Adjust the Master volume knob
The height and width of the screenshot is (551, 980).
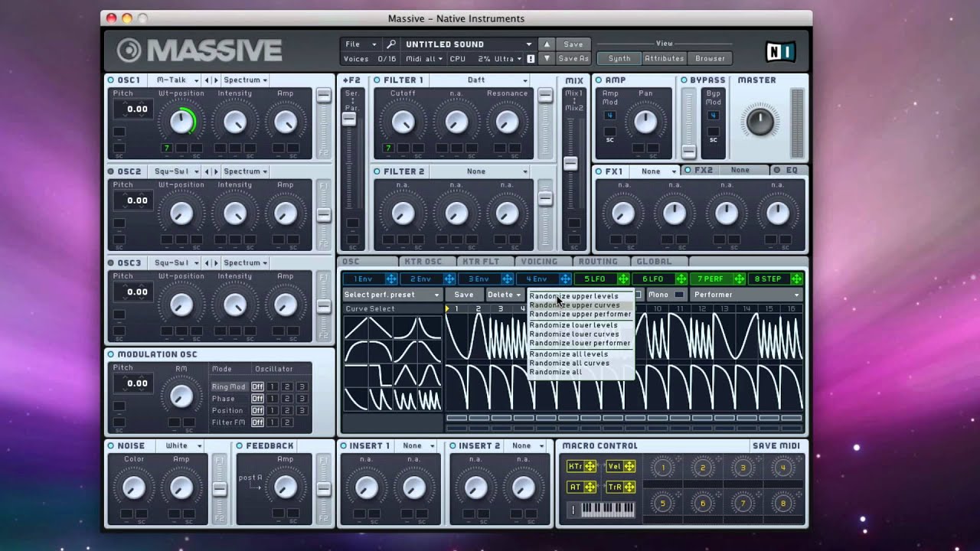coord(759,121)
